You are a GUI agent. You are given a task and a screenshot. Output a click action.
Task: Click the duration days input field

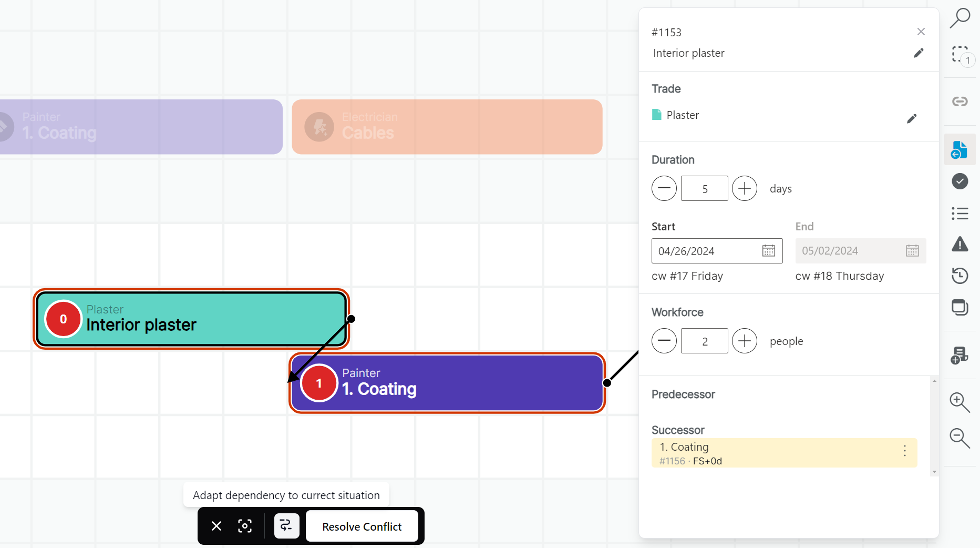[x=704, y=189]
